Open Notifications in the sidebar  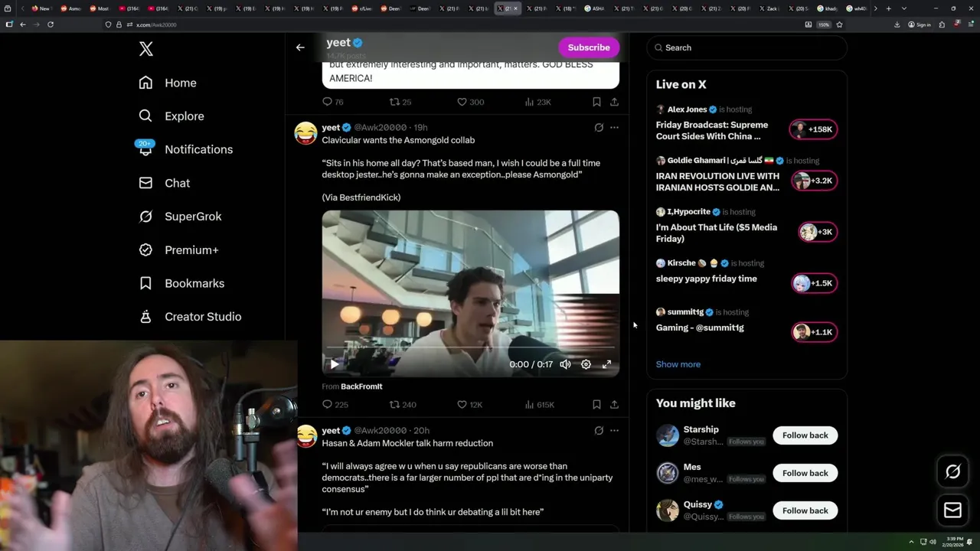tap(185, 149)
